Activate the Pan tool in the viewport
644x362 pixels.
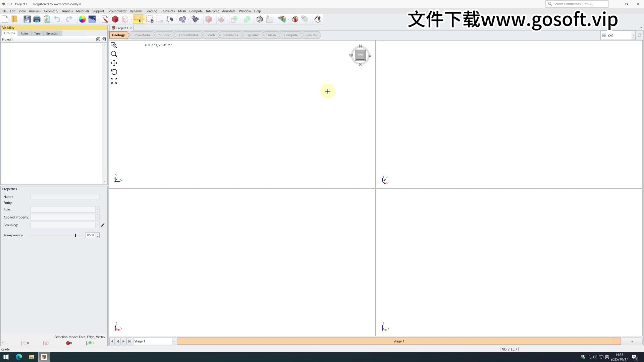[x=114, y=63]
